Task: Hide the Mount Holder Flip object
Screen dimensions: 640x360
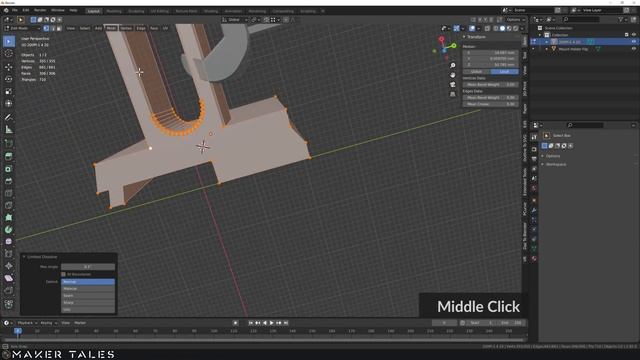Action: coord(633,49)
